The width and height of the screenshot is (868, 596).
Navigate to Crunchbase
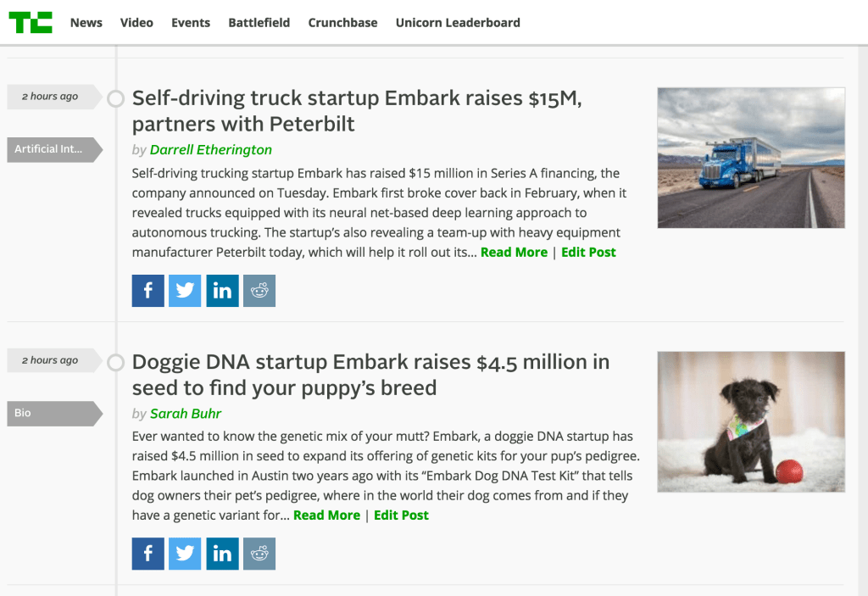[x=342, y=23]
